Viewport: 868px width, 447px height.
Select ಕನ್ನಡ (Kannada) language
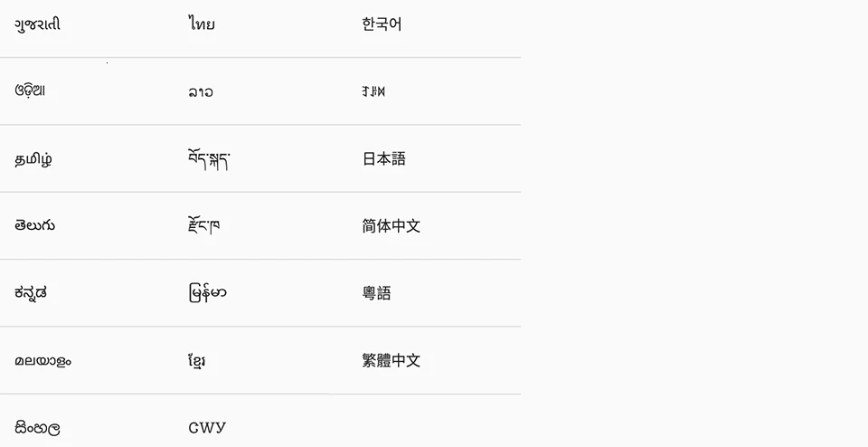click(31, 293)
